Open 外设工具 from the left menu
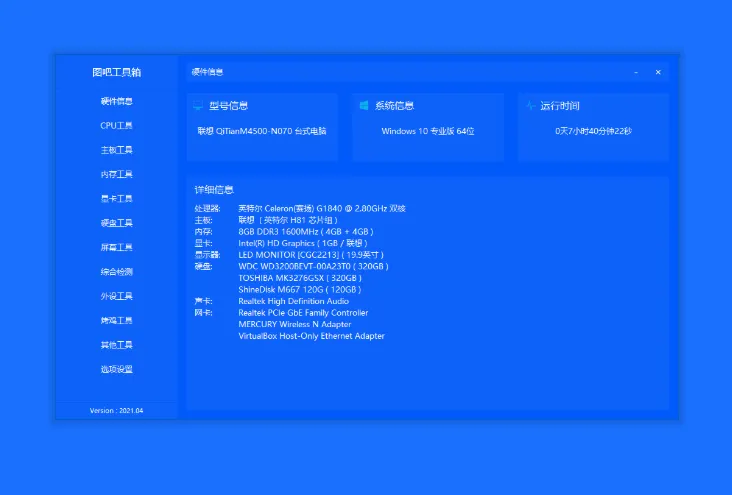The image size is (732, 495). [116, 296]
